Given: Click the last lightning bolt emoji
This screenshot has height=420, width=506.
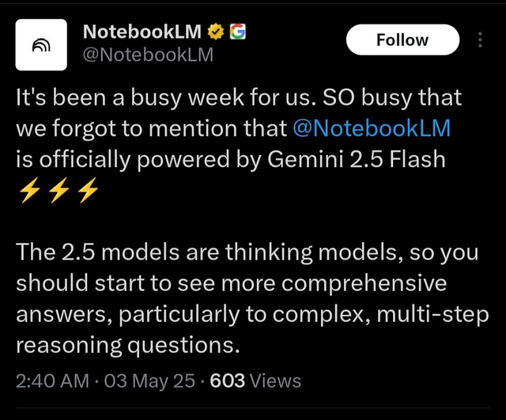Looking at the screenshot, I should tap(87, 192).
